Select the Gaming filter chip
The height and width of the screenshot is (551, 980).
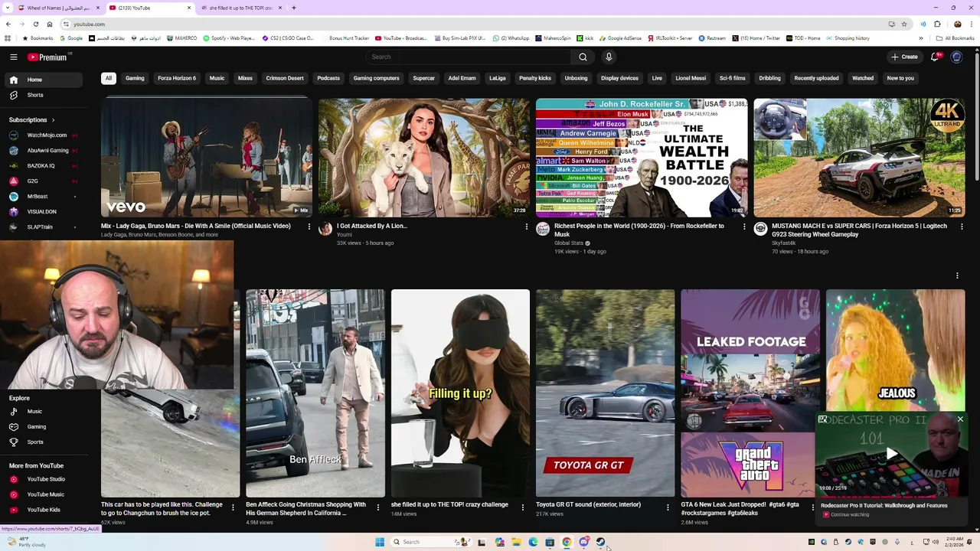point(135,78)
